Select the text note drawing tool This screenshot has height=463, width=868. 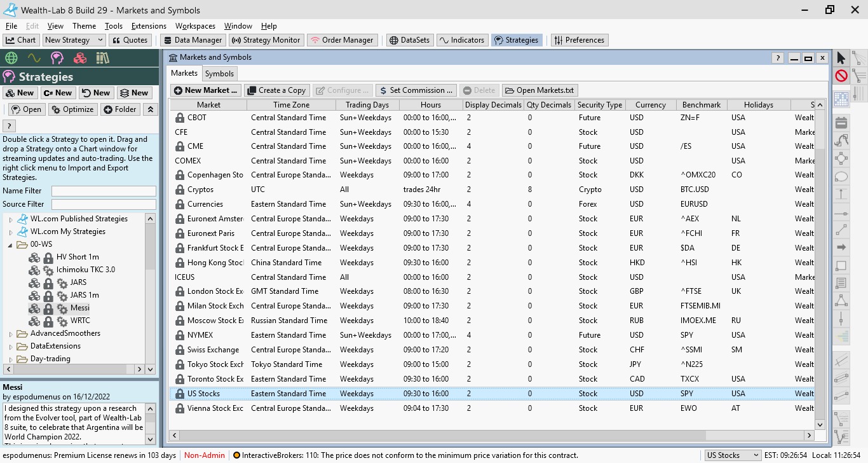(x=841, y=283)
